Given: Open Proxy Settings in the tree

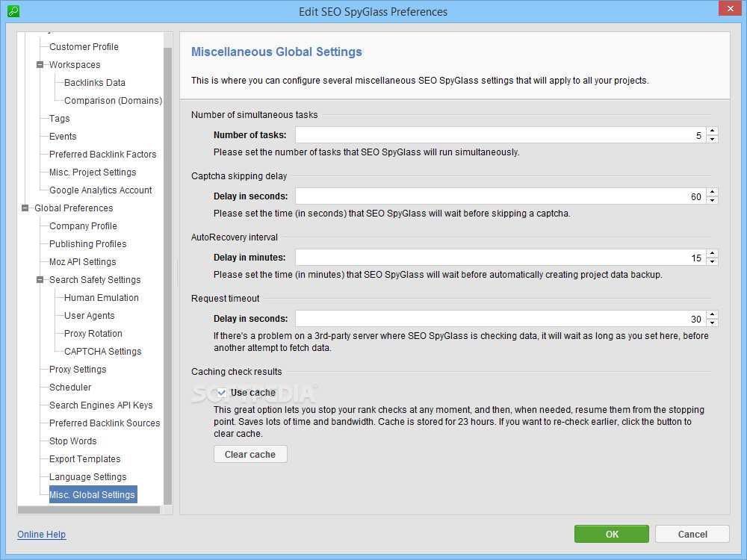Looking at the screenshot, I should [x=78, y=370].
